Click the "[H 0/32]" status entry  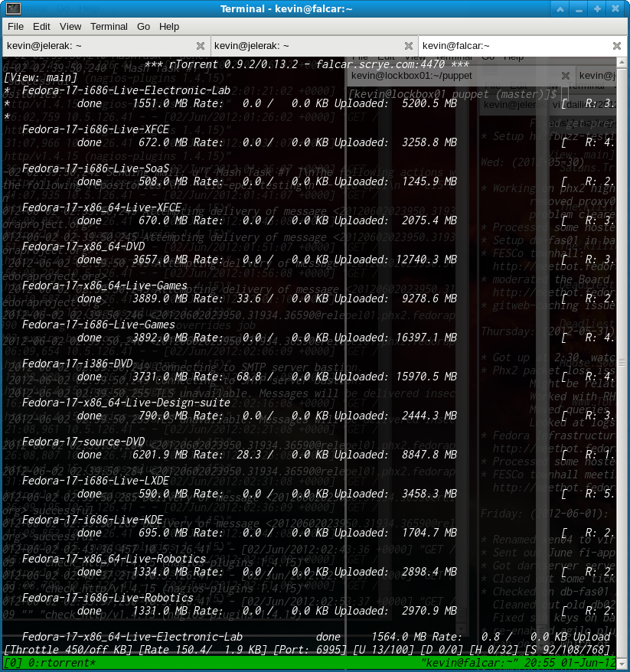point(495,650)
